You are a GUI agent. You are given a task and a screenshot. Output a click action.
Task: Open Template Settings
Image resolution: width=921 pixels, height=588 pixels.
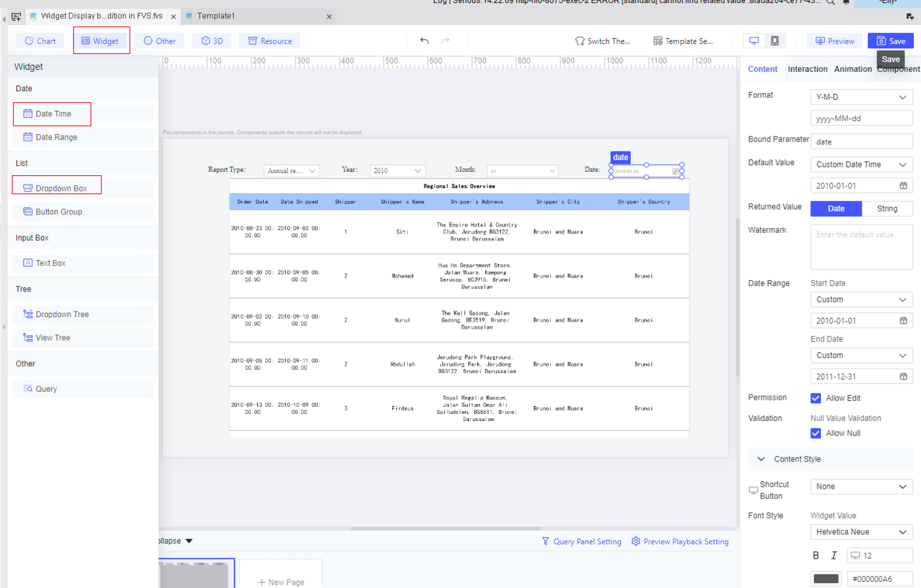pyautogui.click(x=683, y=41)
